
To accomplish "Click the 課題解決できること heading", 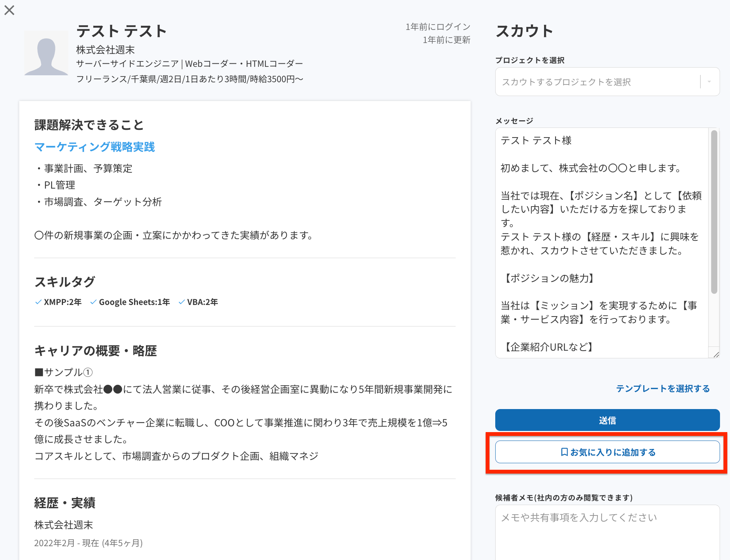I will [x=89, y=125].
